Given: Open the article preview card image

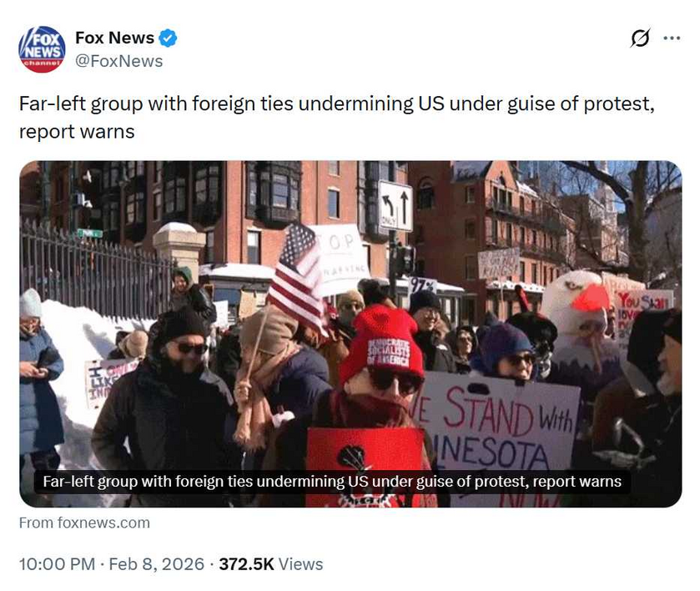Looking at the screenshot, I should [x=350, y=334].
